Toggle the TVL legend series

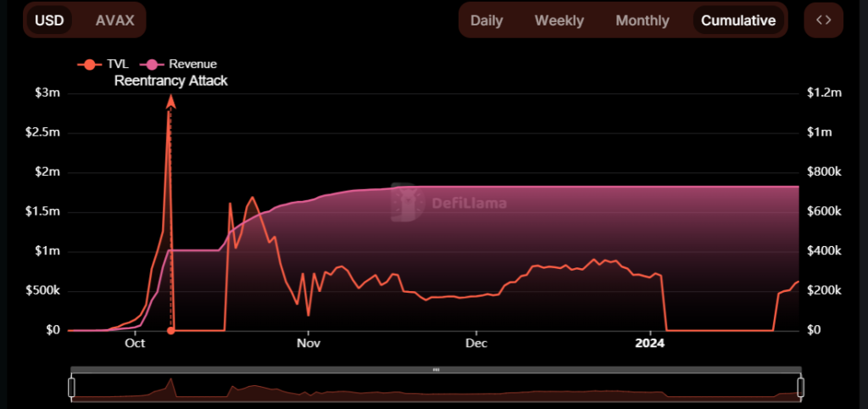point(103,64)
